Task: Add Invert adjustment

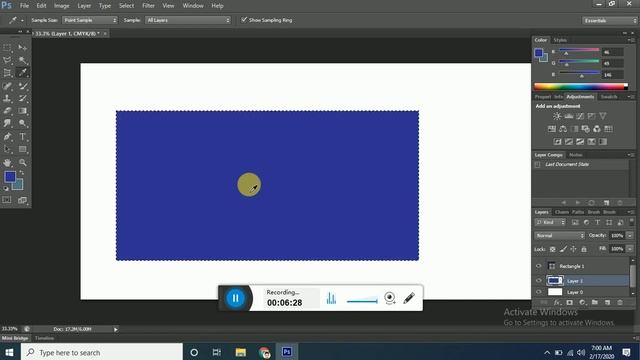Action: tap(558, 142)
